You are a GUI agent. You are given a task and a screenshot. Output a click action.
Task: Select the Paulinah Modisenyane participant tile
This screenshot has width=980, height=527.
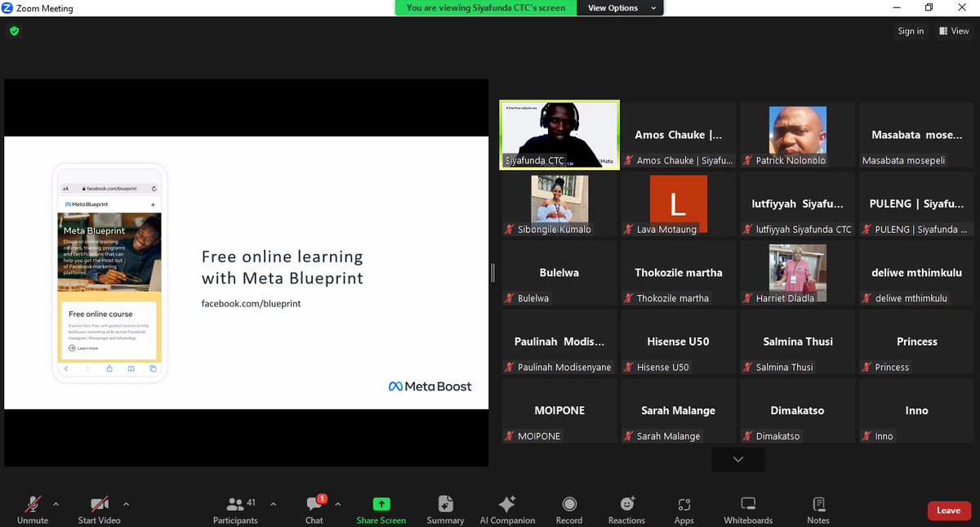click(559, 342)
